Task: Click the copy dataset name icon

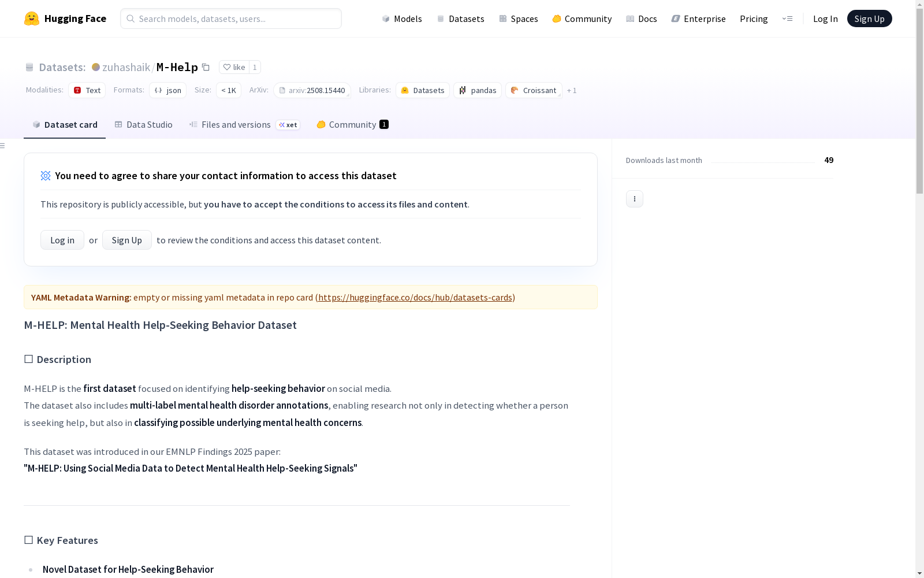Action: point(206,67)
